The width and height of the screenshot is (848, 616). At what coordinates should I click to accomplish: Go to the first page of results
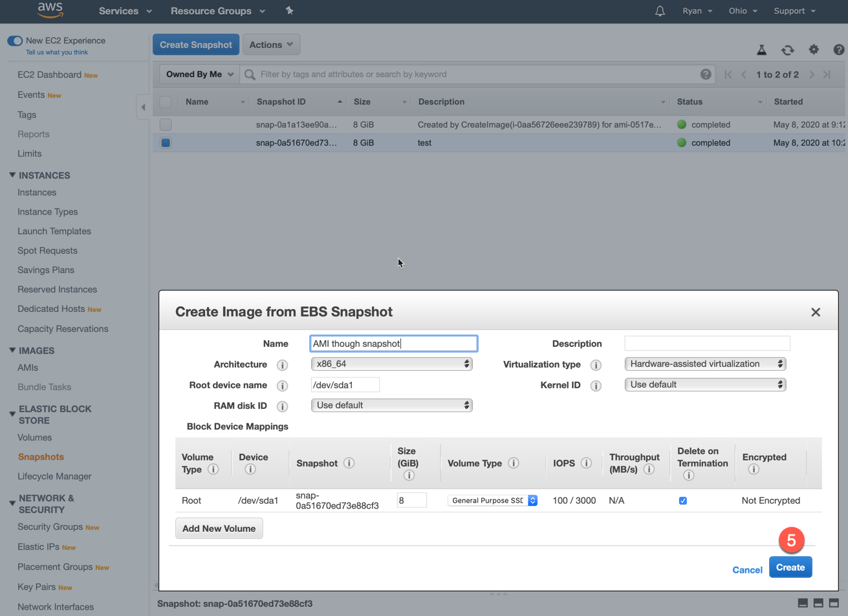pyautogui.click(x=728, y=74)
